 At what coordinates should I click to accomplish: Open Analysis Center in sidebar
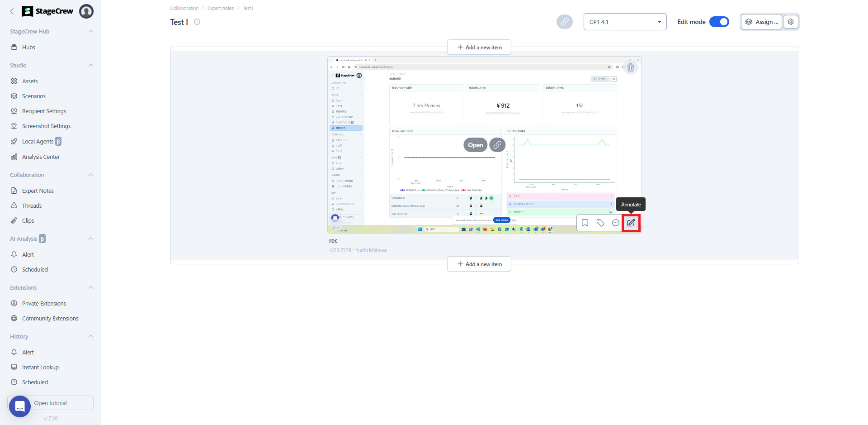(41, 157)
